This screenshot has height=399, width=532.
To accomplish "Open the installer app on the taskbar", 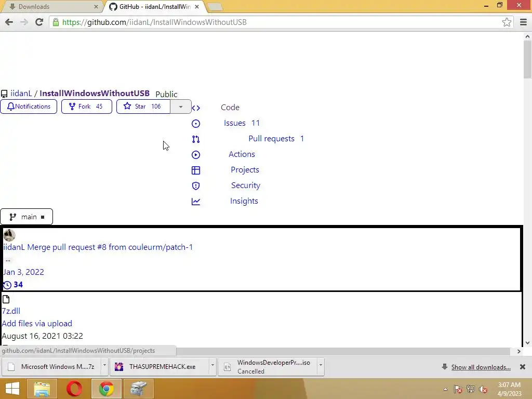I will (x=138, y=389).
